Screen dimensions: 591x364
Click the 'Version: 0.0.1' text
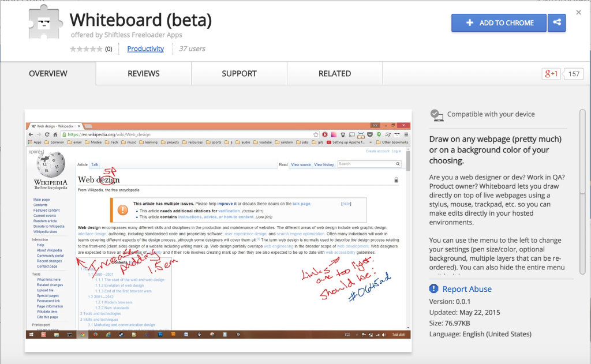click(450, 302)
